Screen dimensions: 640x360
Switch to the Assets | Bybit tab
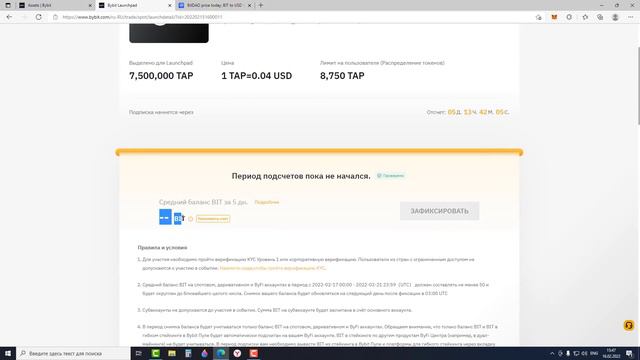pyautogui.click(x=55, y=5)
